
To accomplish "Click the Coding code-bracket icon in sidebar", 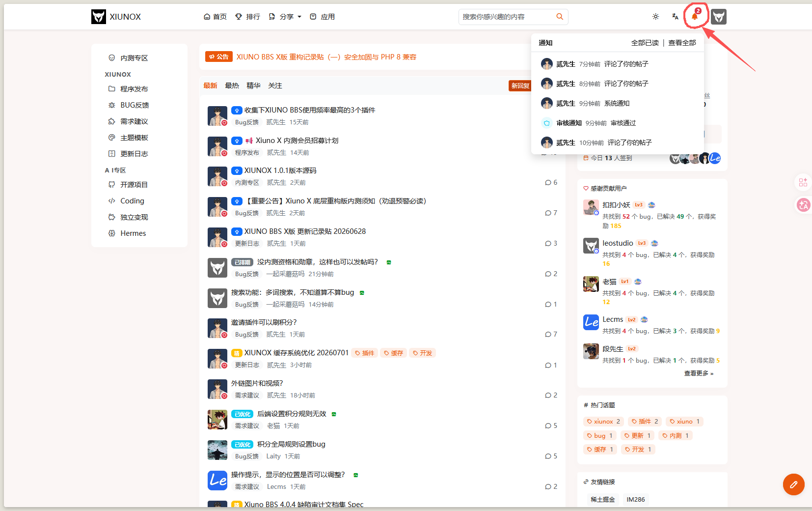I will pyautogui.click(x=111, y=201).
